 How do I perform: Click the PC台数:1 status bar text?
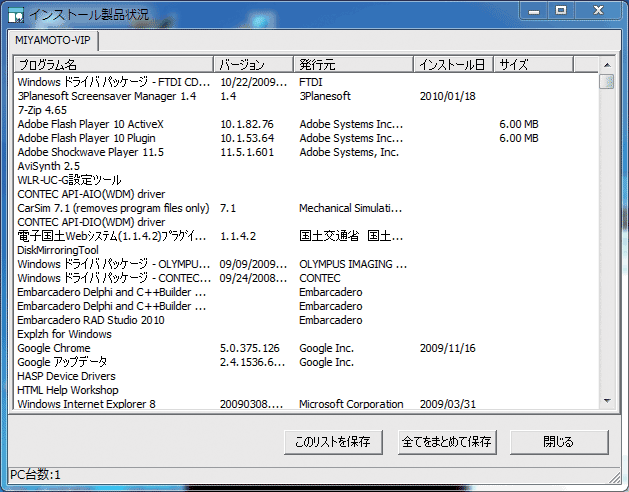click(35, 475)
